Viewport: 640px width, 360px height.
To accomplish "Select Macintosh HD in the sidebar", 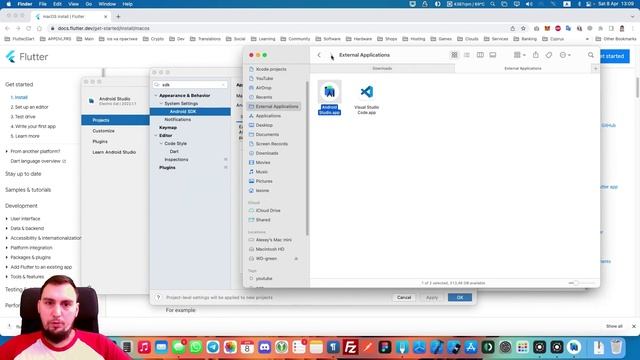I will (x=270, y=249).
